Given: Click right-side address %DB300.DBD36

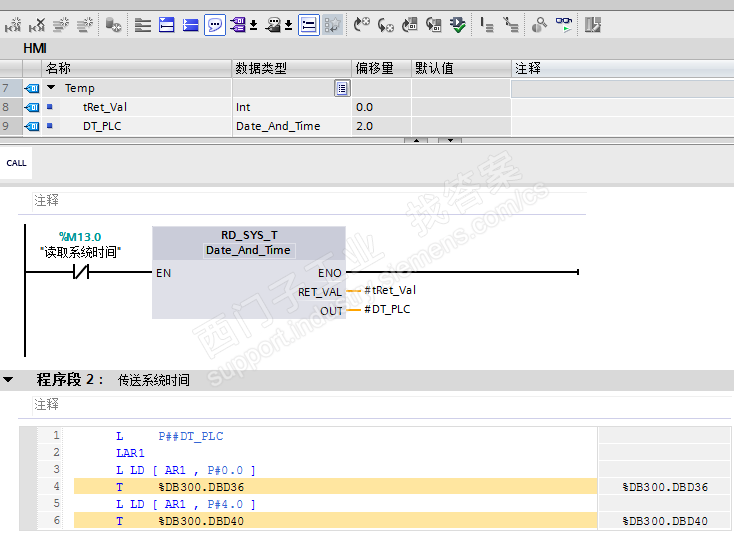Looking at the screenshot, I should pyautogui.click(x=665, y=487).
